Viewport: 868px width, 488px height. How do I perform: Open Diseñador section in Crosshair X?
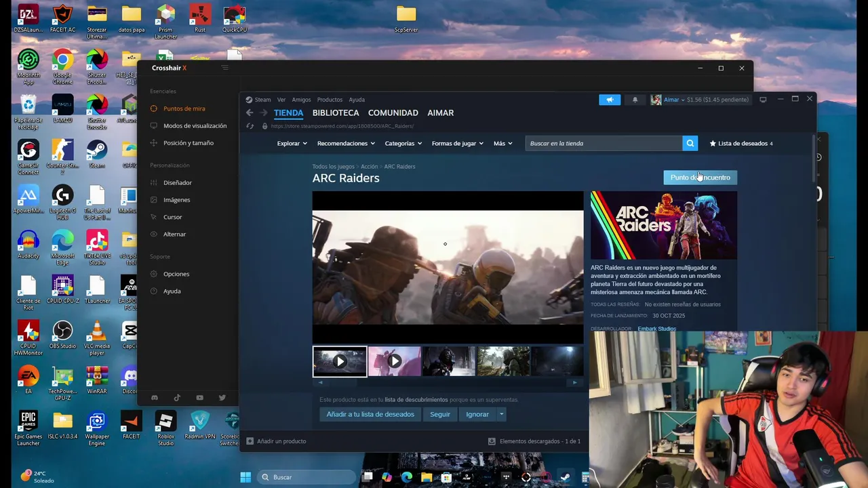pos(178,182)
